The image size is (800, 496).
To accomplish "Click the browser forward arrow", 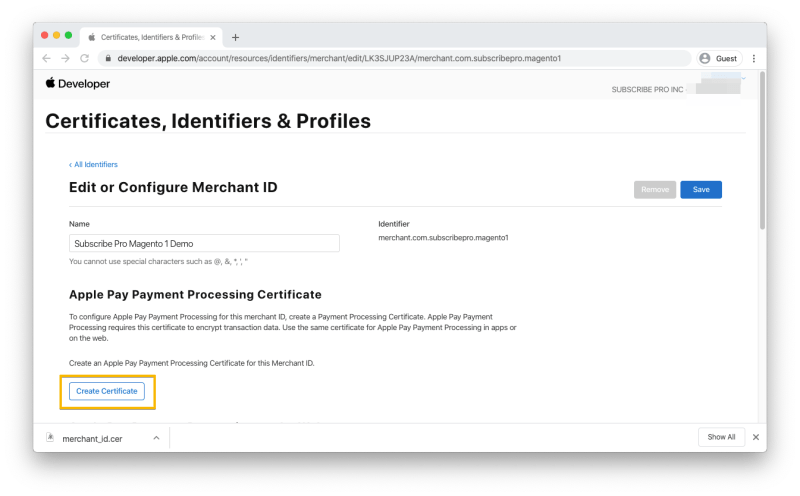I will tap(65, 58).
